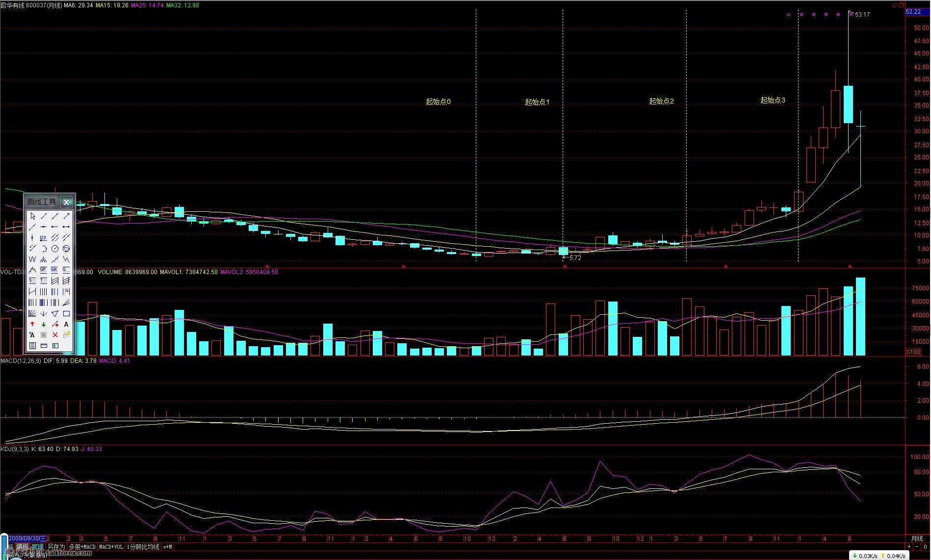Click the X100 volume scale label
The width and height of the screenshot is (931, 560).
[x=913, y=352]
